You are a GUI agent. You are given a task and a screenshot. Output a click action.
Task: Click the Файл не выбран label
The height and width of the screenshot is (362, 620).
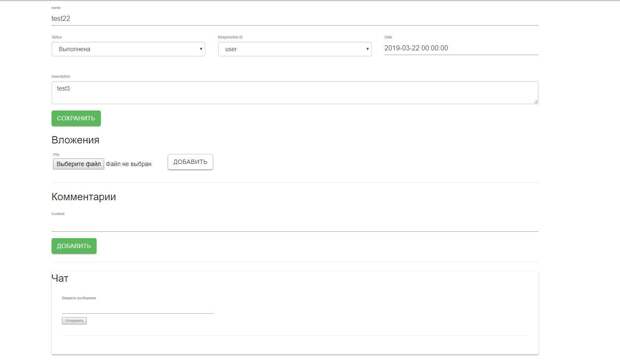[129, 164]
